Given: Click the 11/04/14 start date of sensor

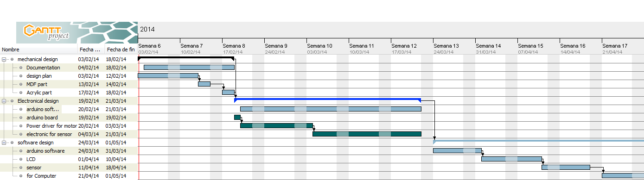Looking at the screenshot, I should pos(88,168).
